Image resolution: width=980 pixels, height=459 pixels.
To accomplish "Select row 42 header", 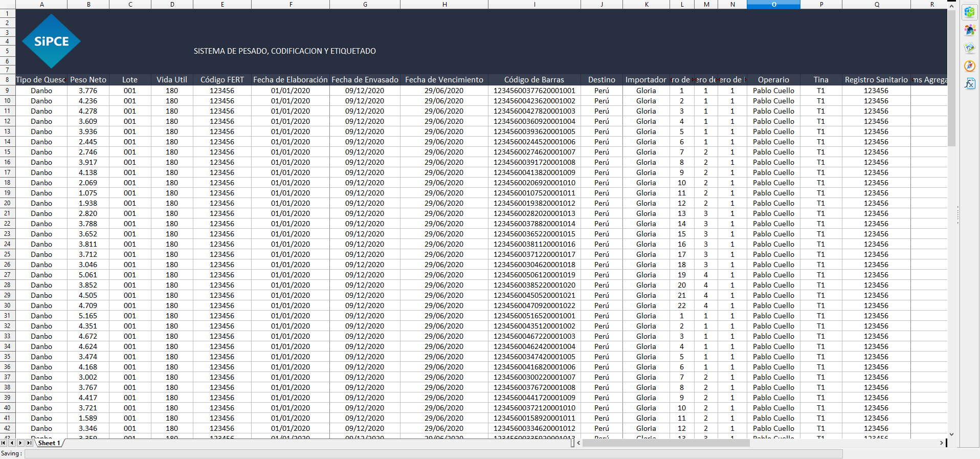I will (8, 428).
